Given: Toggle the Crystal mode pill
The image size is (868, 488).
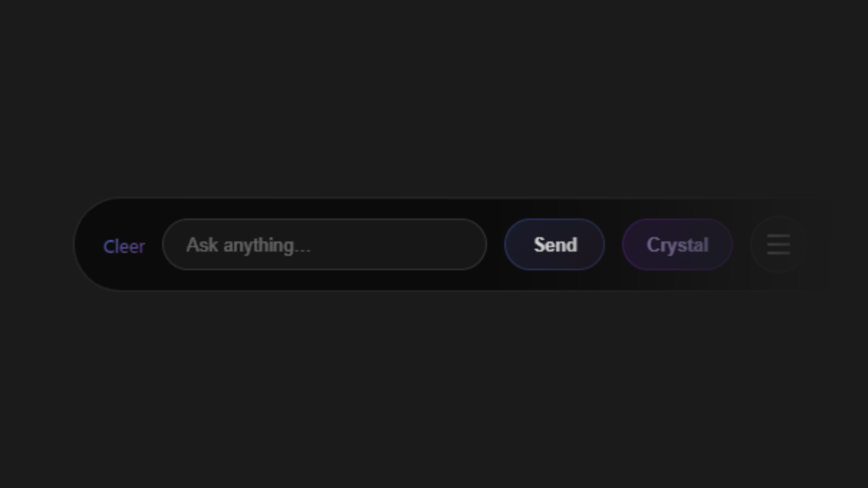Looking at the screenshot, I should pos(677,244).
